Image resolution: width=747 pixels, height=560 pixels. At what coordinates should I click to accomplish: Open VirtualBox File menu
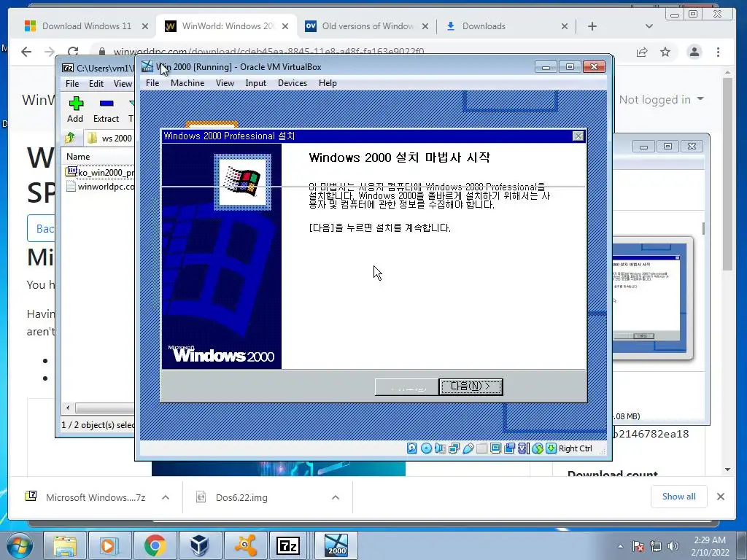[x=152, y=83]
